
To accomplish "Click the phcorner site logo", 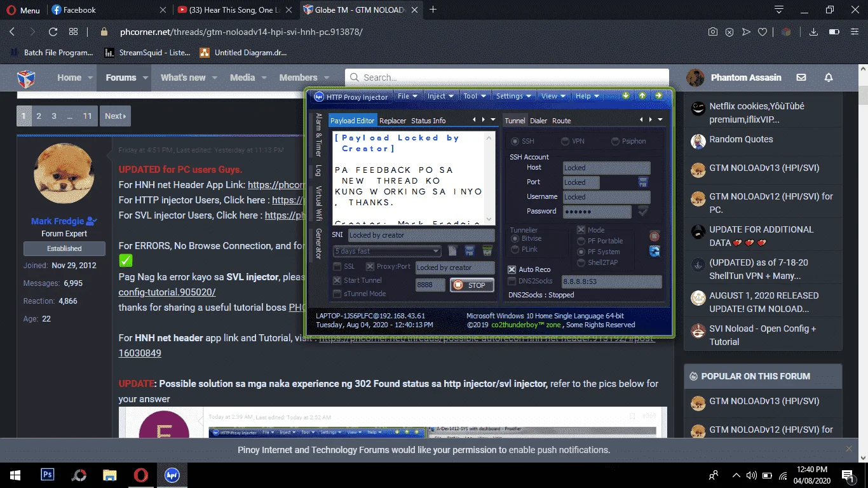I will coord(26,78).
